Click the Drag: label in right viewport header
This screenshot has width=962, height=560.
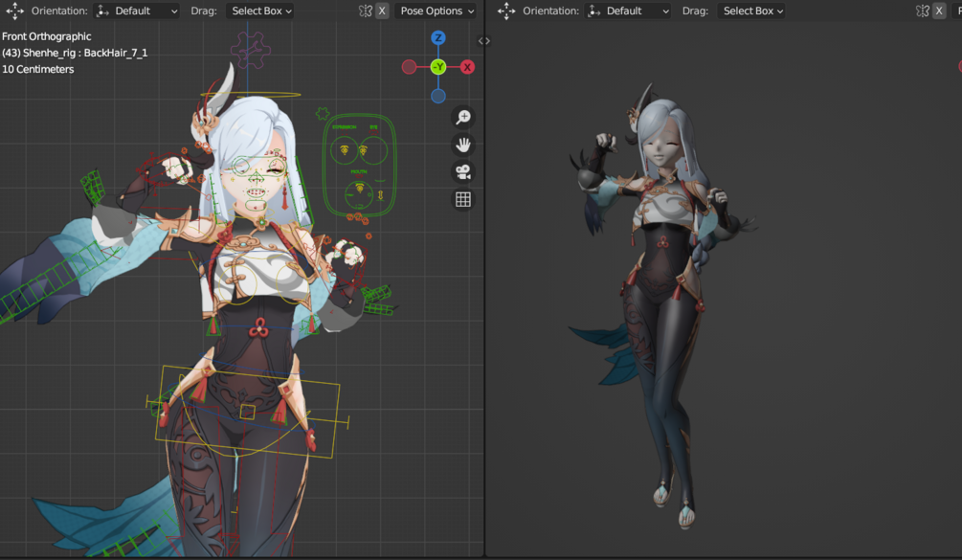pos(695,11)
